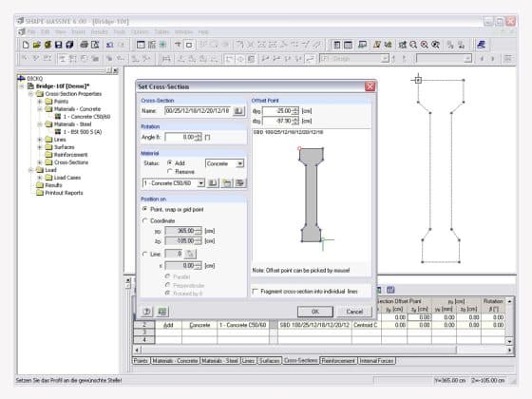Viewport: 532px width, 399px height.
Task: Switch to the Internal Forces tab
Action: (376, 361)
